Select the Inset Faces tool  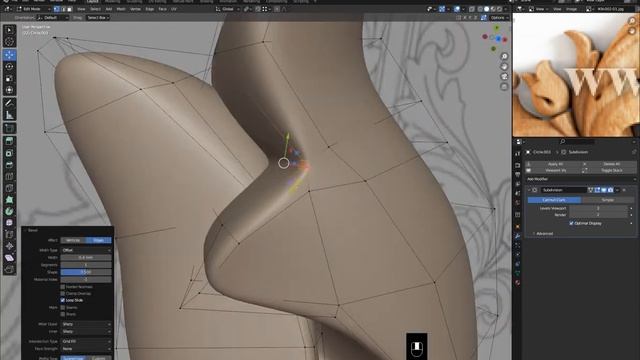point(9,153)
